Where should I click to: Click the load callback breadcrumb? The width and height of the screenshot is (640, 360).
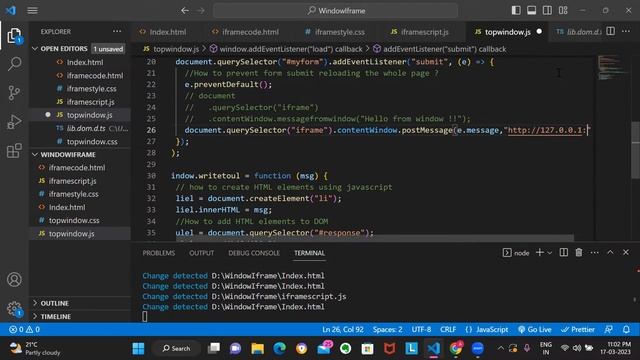[286, 49]
